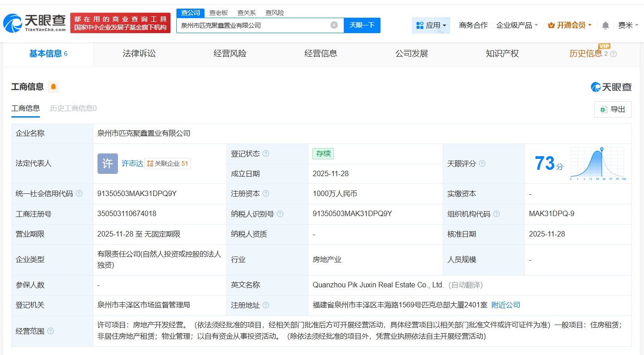Click the Tianyancha logo

click(x=34, y=20)
